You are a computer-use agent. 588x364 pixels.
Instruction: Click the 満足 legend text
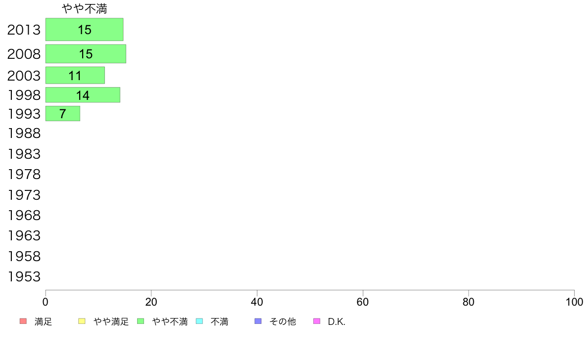coord(43,321)
